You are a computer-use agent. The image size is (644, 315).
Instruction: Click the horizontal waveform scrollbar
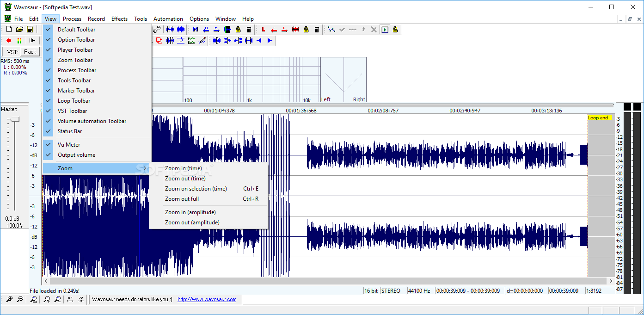328,281
